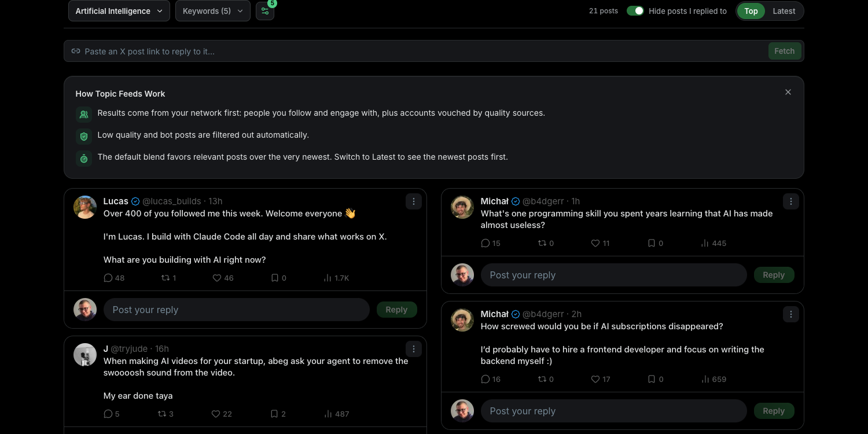868x434 pixels.
Task: Like Lucas's welcome post
Action: (x=217, y=278)
